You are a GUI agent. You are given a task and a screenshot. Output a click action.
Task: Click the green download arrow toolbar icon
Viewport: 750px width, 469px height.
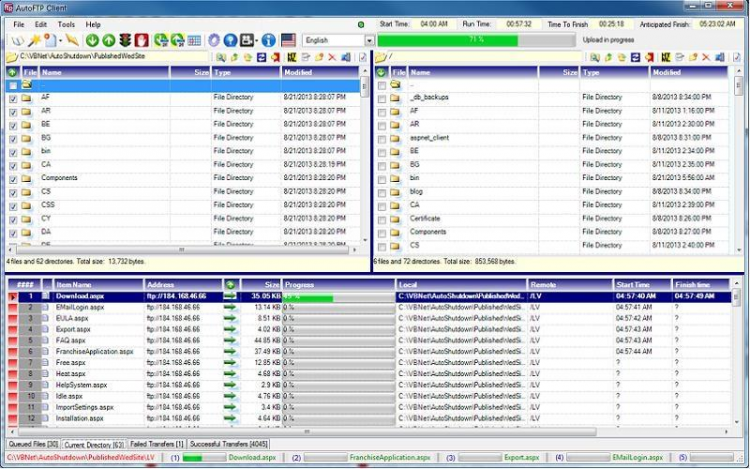click(92, 41)
